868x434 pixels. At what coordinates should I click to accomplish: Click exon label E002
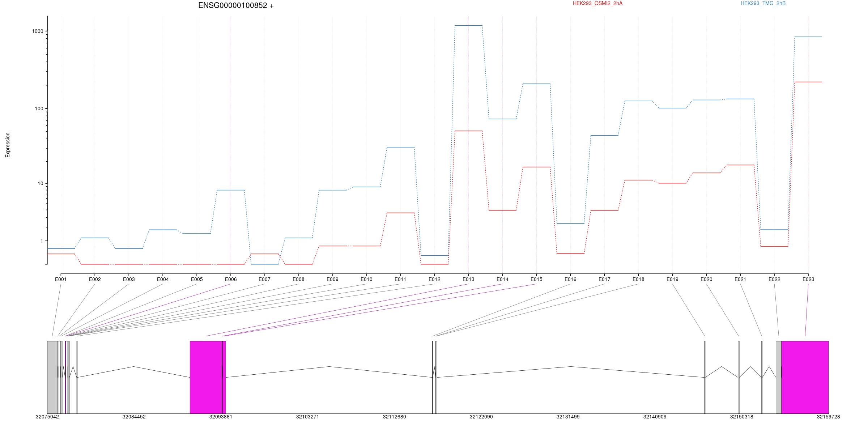coord(95,279)
